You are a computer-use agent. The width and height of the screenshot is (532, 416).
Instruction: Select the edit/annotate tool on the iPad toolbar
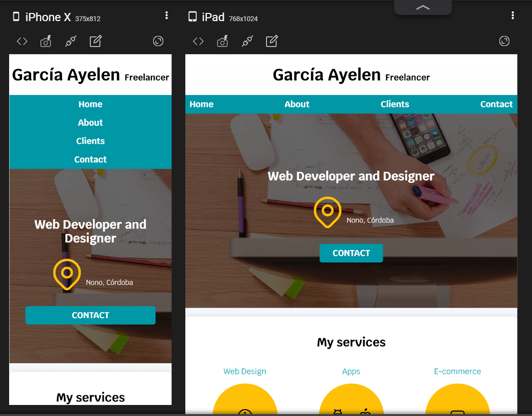tap(272, 41)
